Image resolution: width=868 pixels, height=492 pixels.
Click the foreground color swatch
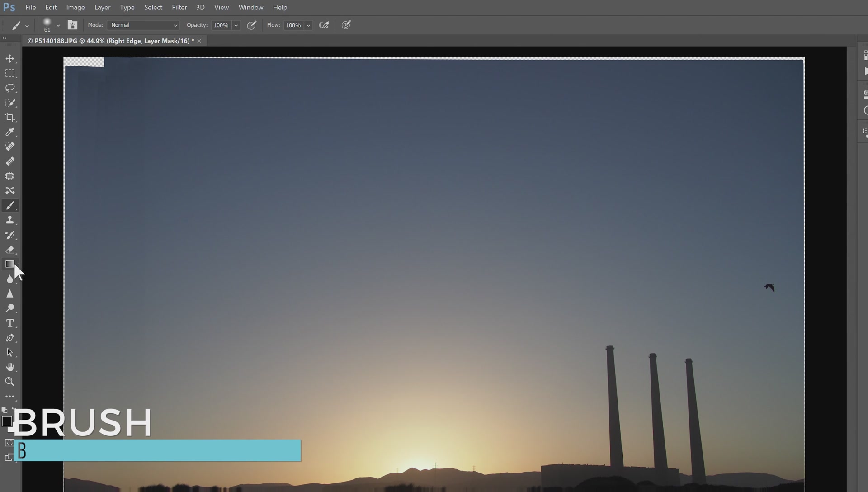[6, 421]
